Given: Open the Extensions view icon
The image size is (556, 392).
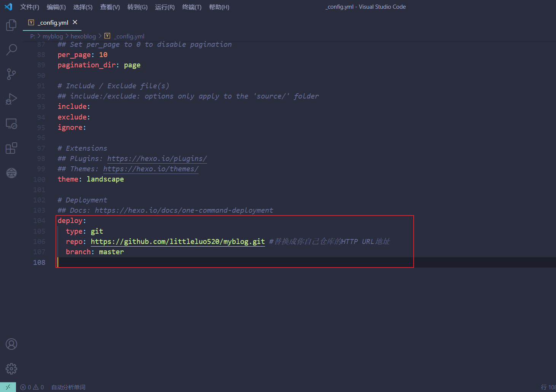Looking at the screenshot, I should coord(11,148).
